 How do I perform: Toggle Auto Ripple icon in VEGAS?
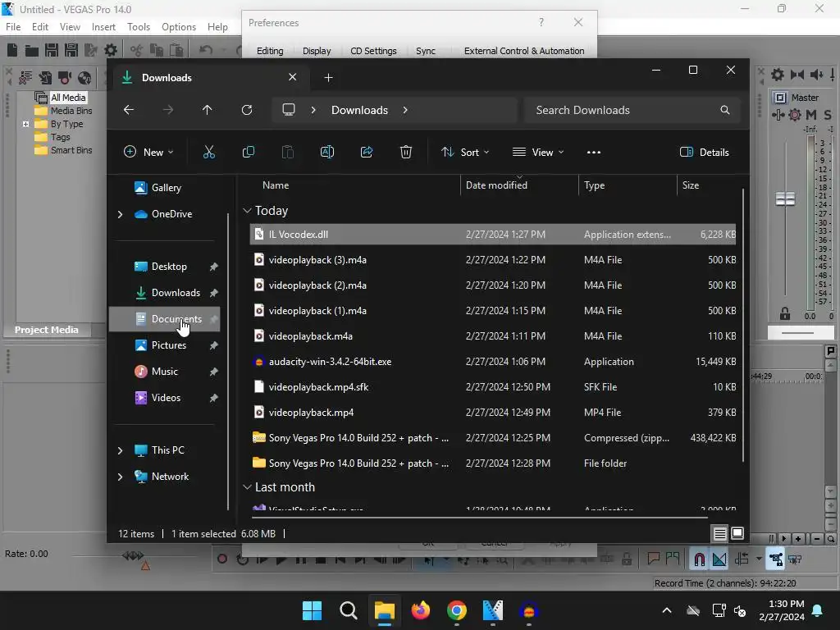[742, 559]
